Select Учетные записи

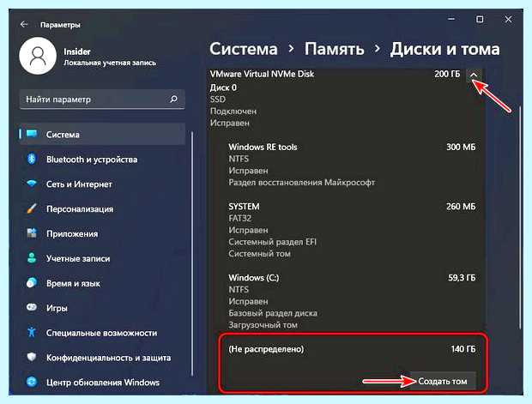pos(102,258)
